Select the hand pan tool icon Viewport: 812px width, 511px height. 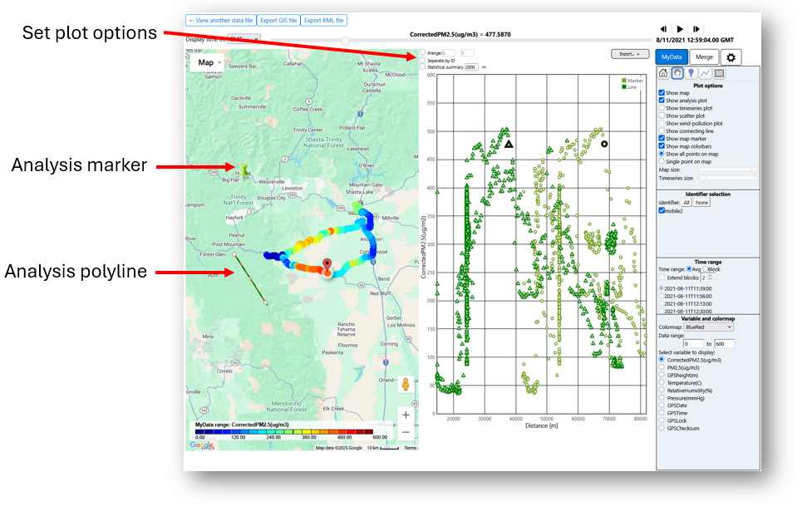point(677,73)
